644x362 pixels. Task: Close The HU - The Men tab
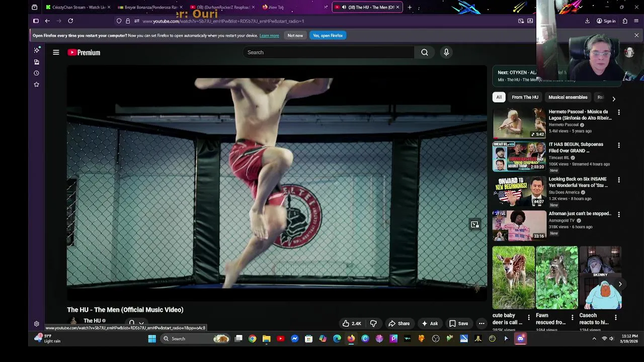coord(397,7)
